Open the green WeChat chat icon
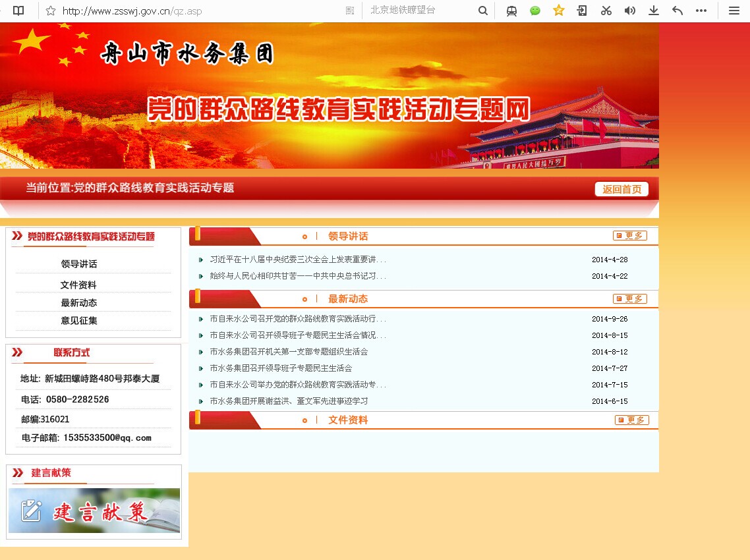750x560 pixels. click(534, 11)
